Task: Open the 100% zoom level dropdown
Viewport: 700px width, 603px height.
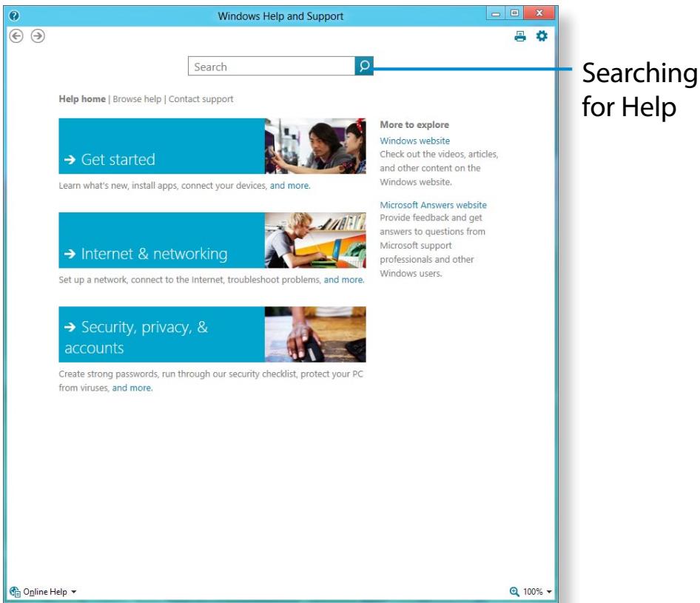Action: tap(549, 592)
